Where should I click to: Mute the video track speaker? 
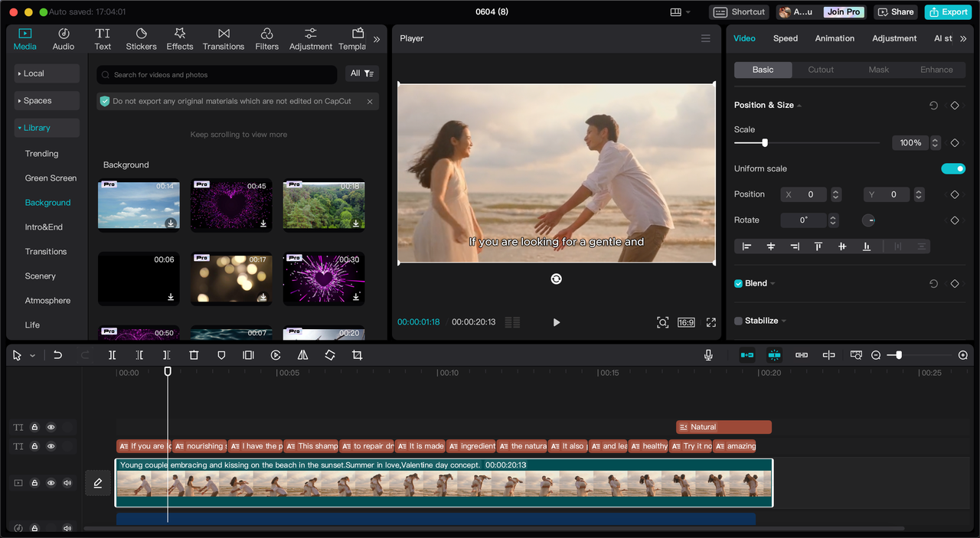pyautogui.click(x=67, y=483)
